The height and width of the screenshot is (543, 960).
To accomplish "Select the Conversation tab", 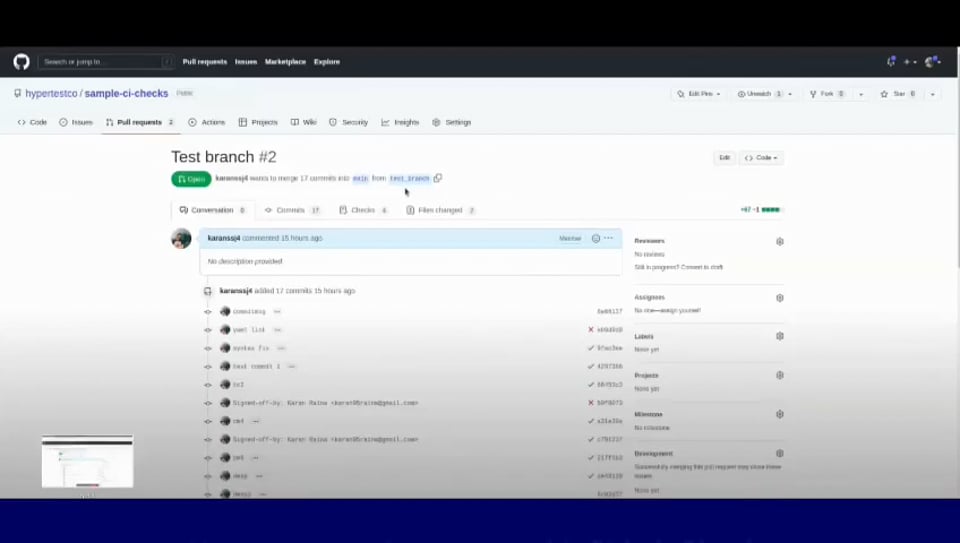I will (x=213, y=210).
